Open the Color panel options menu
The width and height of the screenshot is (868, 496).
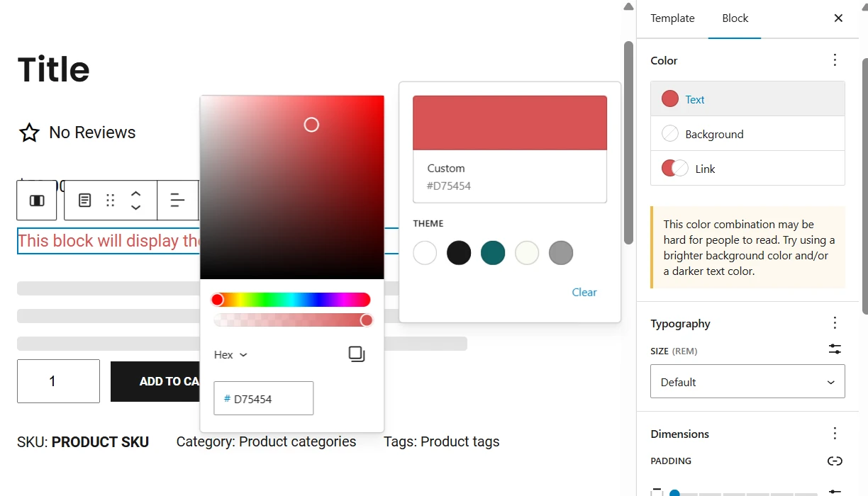pyautogui.click(x=835, y=60)
